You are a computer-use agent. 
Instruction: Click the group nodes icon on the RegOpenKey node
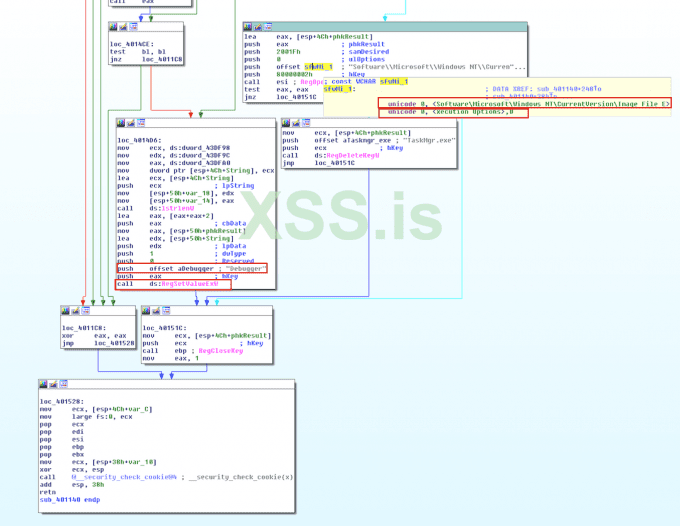click(268, 27)
